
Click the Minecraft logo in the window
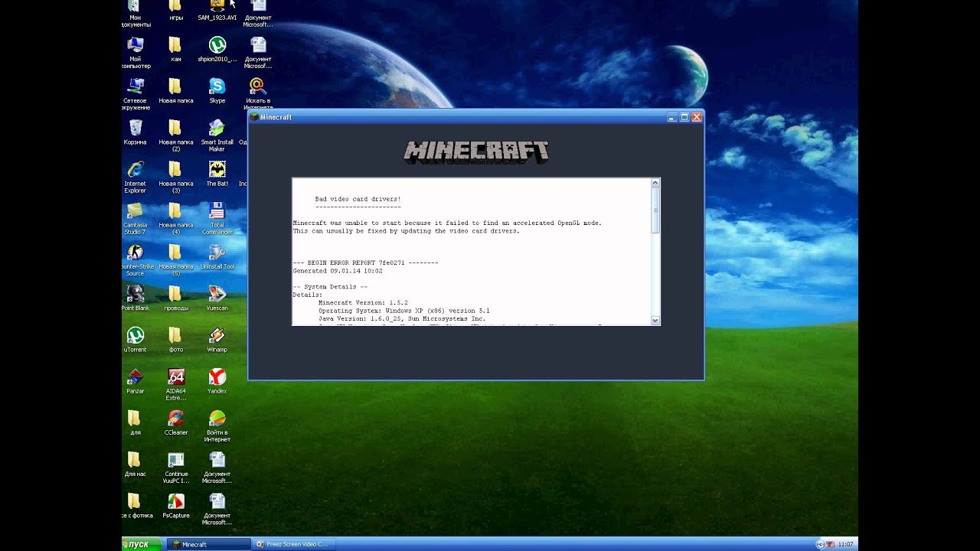click(x=476, y=152)
